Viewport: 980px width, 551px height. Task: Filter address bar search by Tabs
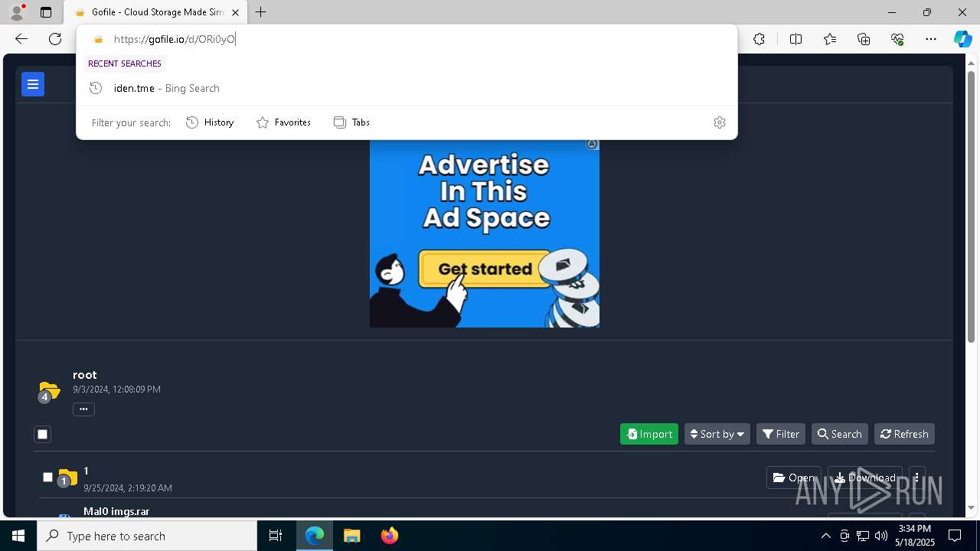[352, 122]
